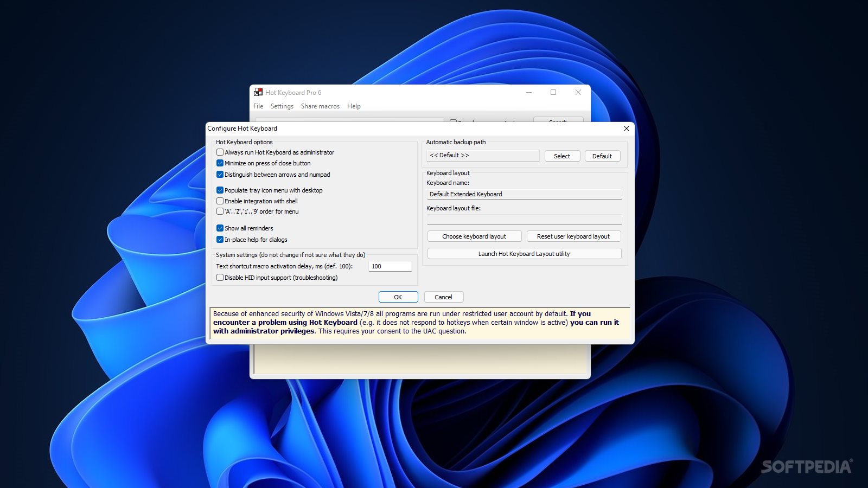
Task: Click the Keyboard name field
Action: 524,194
